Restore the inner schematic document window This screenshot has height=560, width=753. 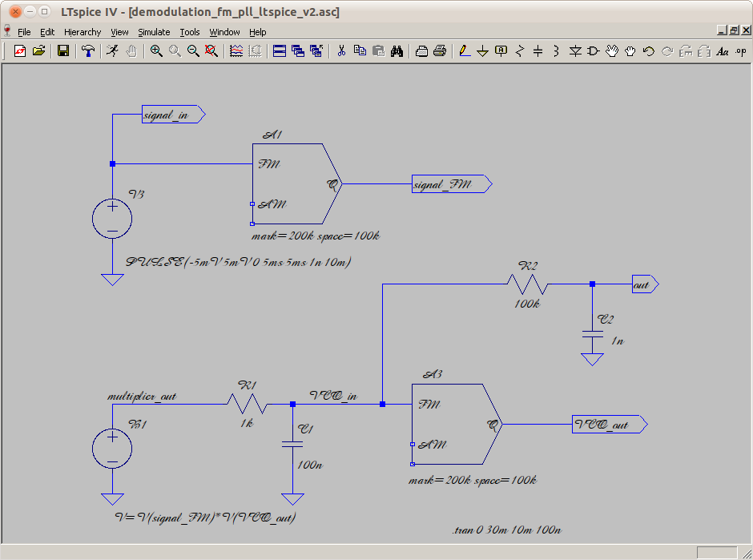735,30
